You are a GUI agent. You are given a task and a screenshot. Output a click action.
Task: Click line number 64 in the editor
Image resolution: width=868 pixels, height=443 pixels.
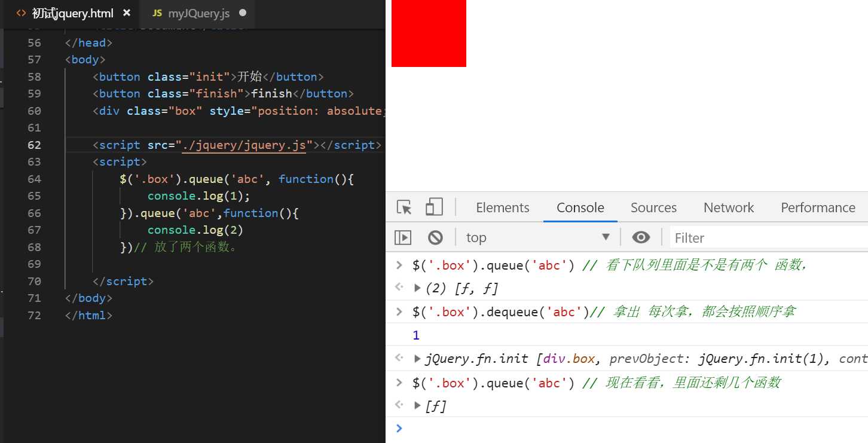pyautogui.click(x=35, y=179)
